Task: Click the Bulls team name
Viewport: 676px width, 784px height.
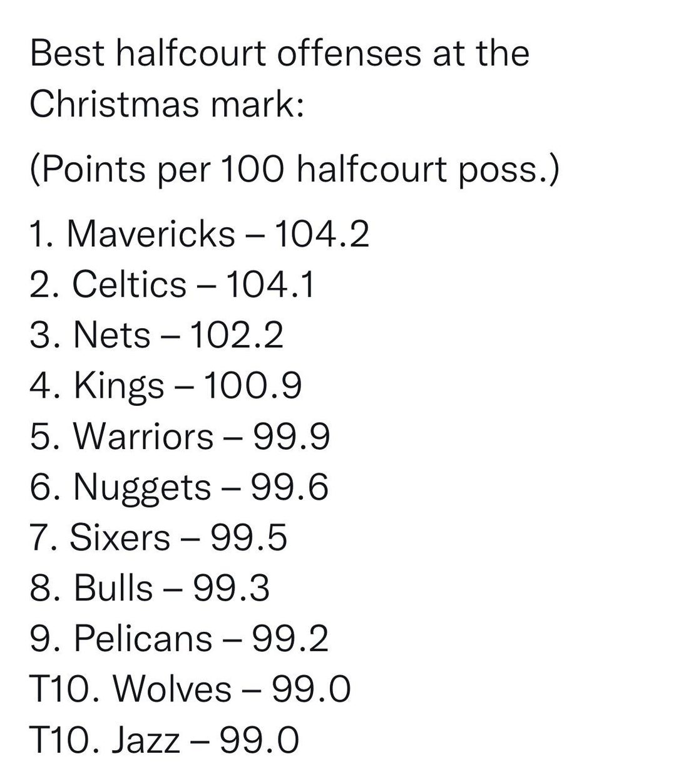Action: coord(113,589)
